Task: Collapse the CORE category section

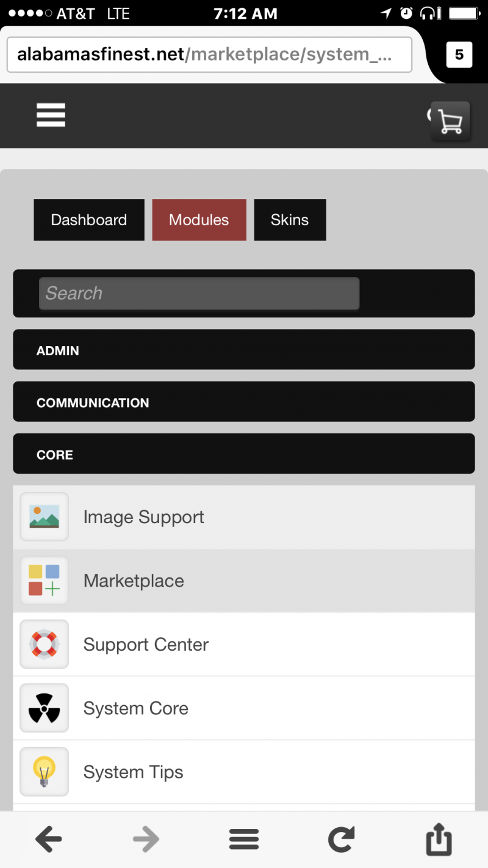Action: (244, 454)
